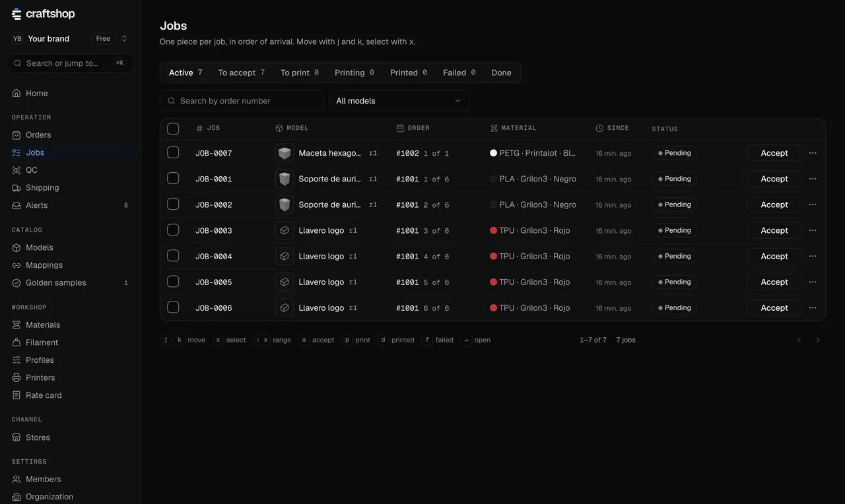The width and height of the screenshot is (845, 504).
Task: Expand the Your brand workspace switcher
Action: (71, 38)
